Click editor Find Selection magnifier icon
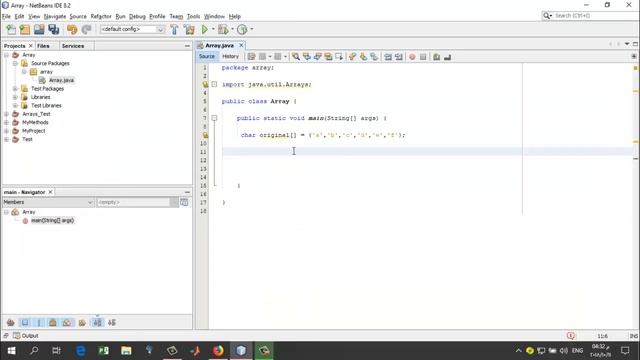 [296, 57]
